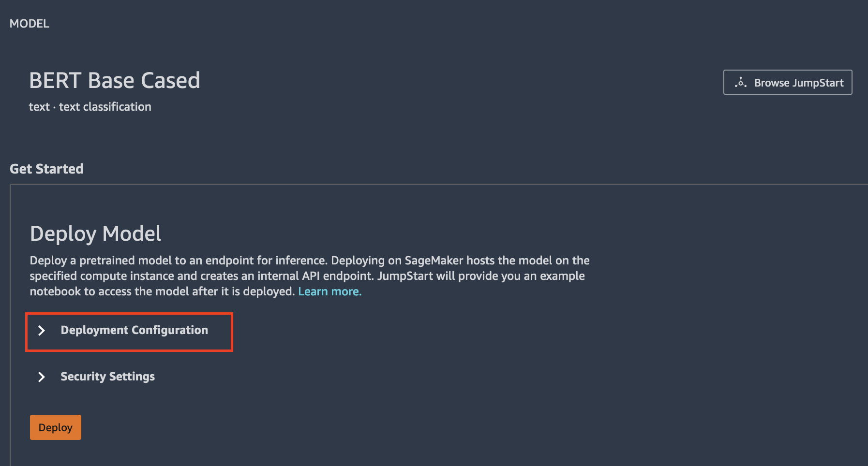
Task: Click the MODEL label at top
Action: pos(30,24)
